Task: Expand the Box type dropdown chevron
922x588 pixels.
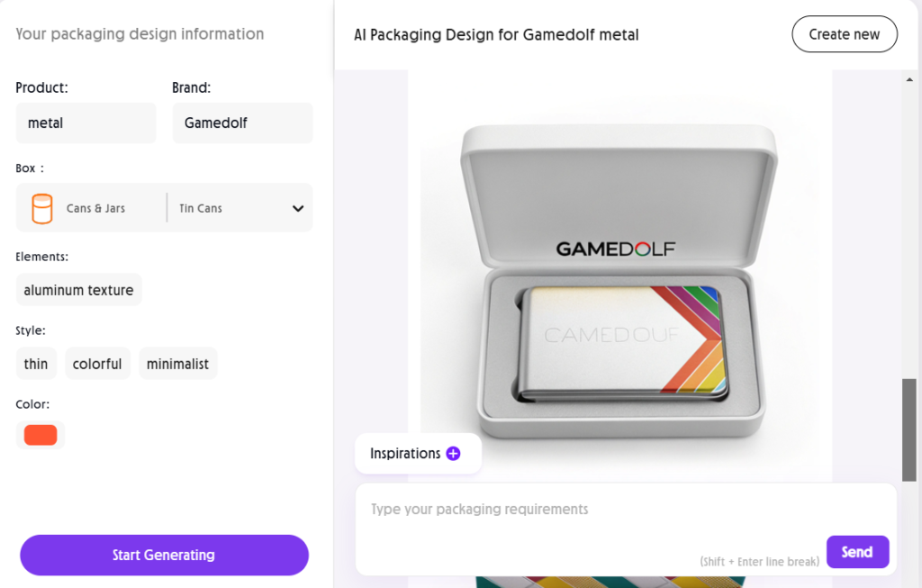Action: pyautogui.click(x=298, y=209)
